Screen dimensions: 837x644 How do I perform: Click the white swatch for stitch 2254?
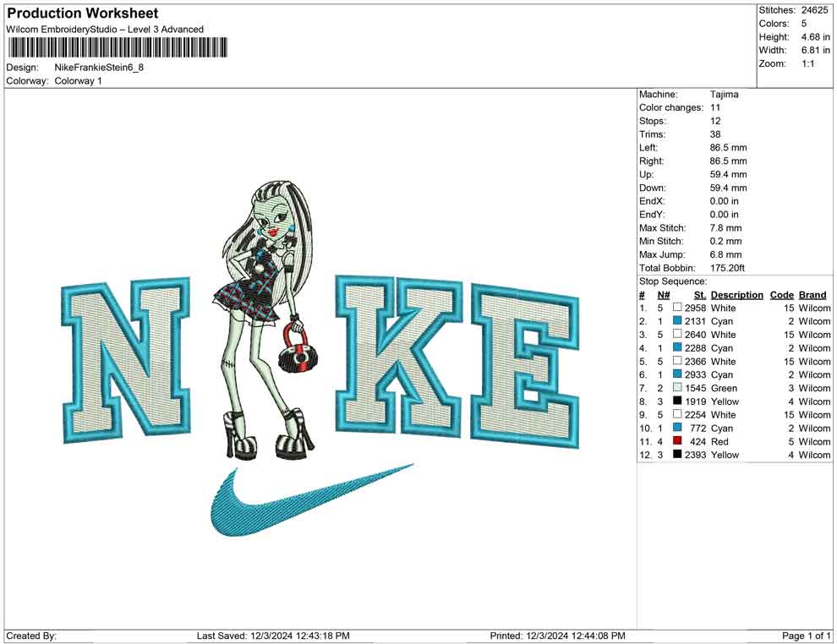pyautogui.click(x=677, y=414)
